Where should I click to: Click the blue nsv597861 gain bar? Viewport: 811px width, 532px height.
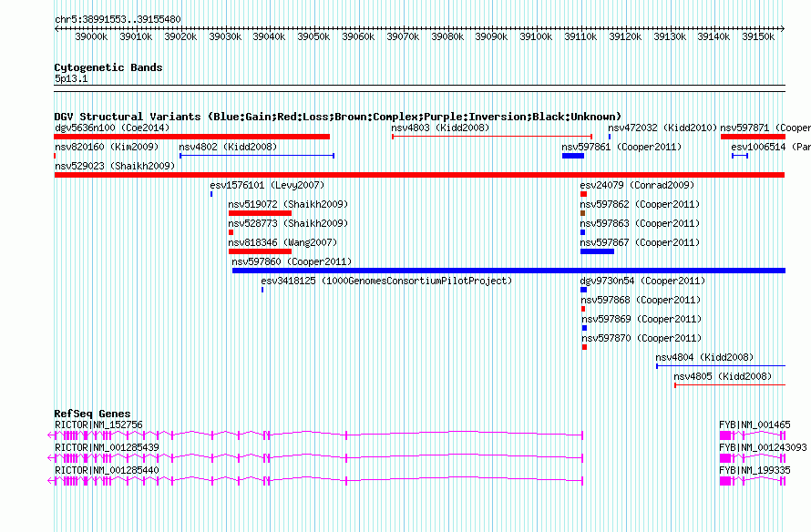[x=573, y=156]
